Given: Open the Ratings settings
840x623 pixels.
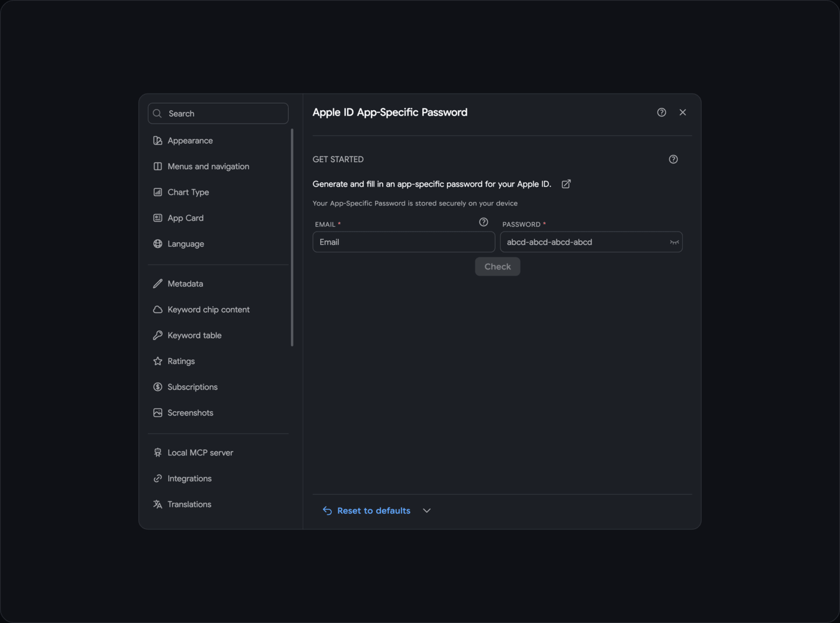Looking at the screenshot, I should click(218, 361).
